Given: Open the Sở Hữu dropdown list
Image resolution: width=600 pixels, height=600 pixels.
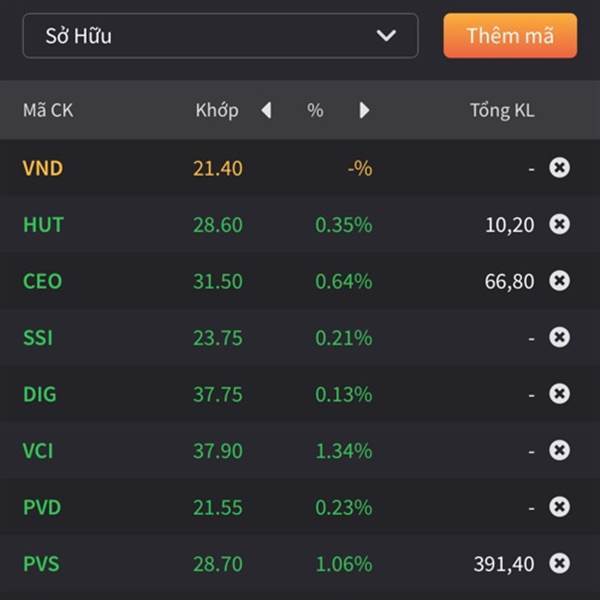Looking at the screenshot, I should pos(220,36).
